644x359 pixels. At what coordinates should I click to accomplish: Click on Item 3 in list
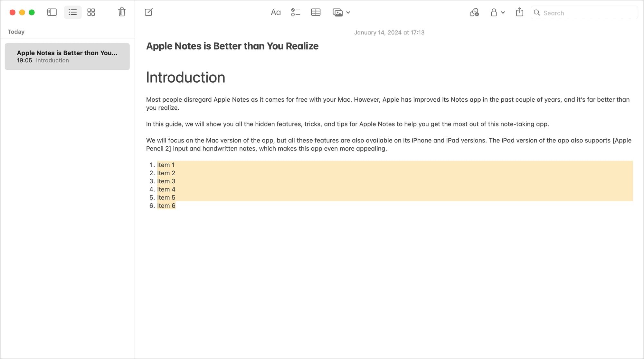click(166, 181)
